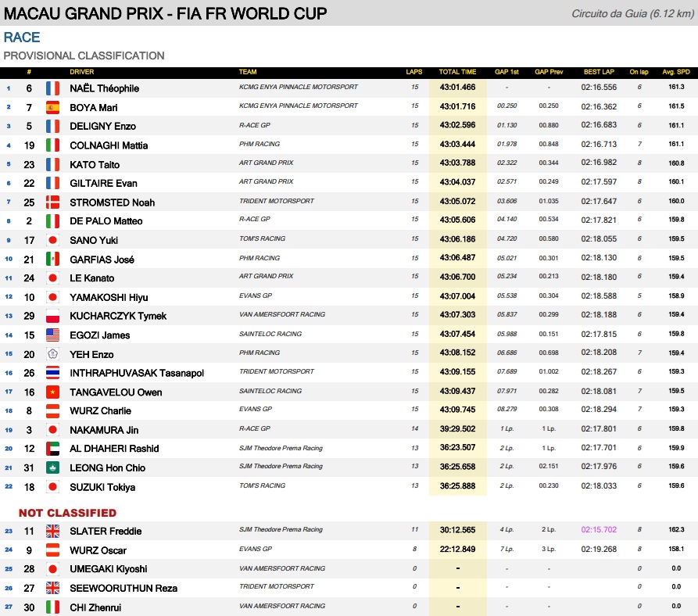
Task: Click the TOTAL TIME column header
Action: (457, 72)
